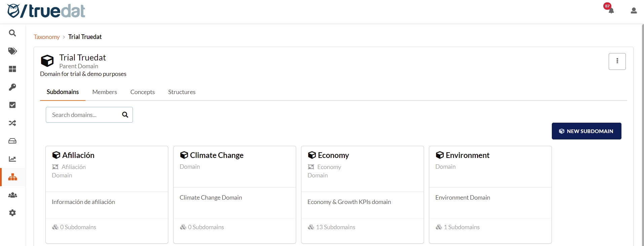Open the dashboard grid icon in the sidebar

pyautogui.click(x=12, y=69)
